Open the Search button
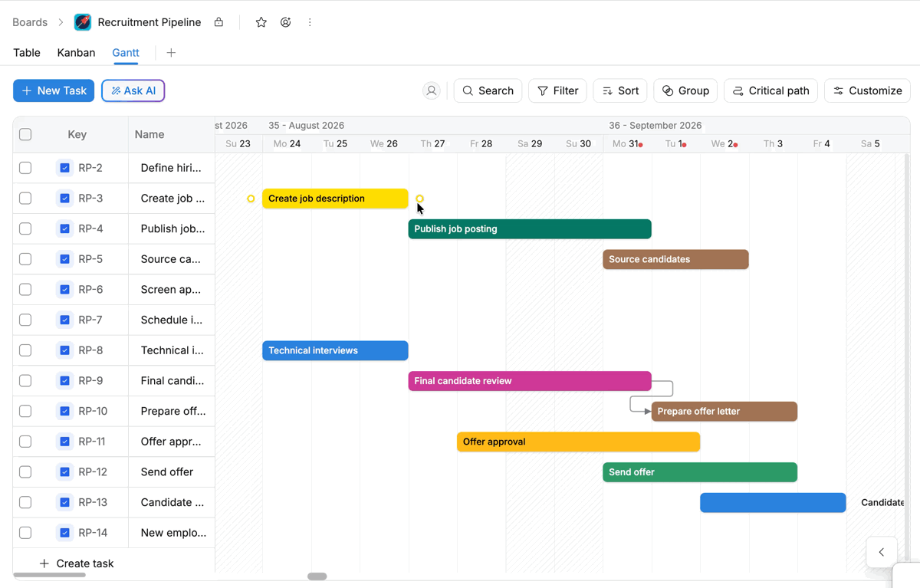Viewport: 920px width, 588px height. (488, 90)
